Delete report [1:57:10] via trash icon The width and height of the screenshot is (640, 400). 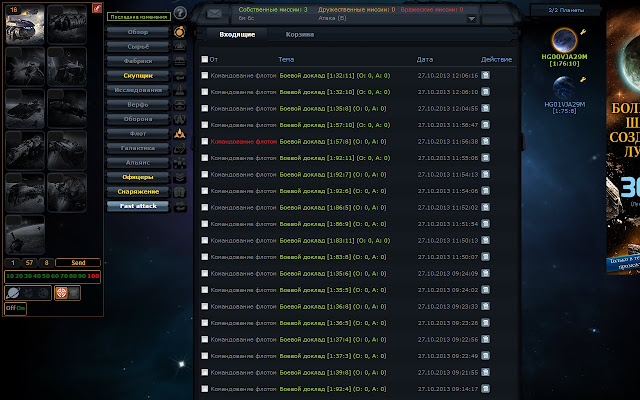click(x=485, y=124)
